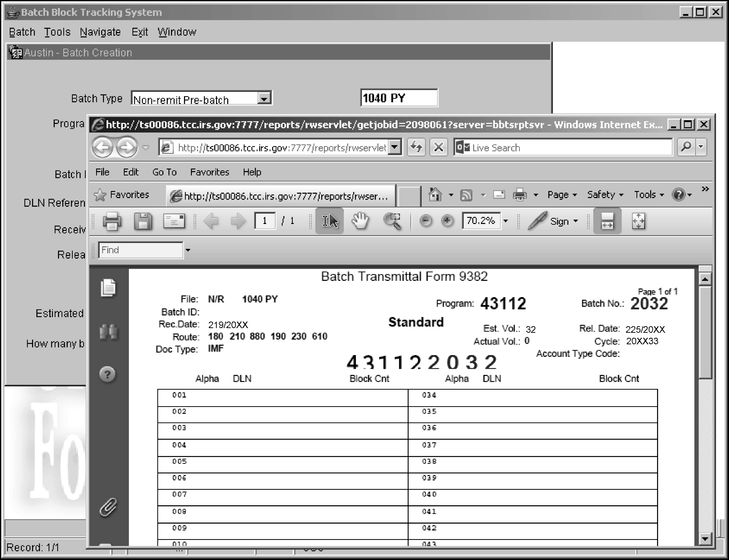This screenshot has height=560, width=729.
Task: Toggle fit width scrolling mode
Action: click(x=607, y=221)
